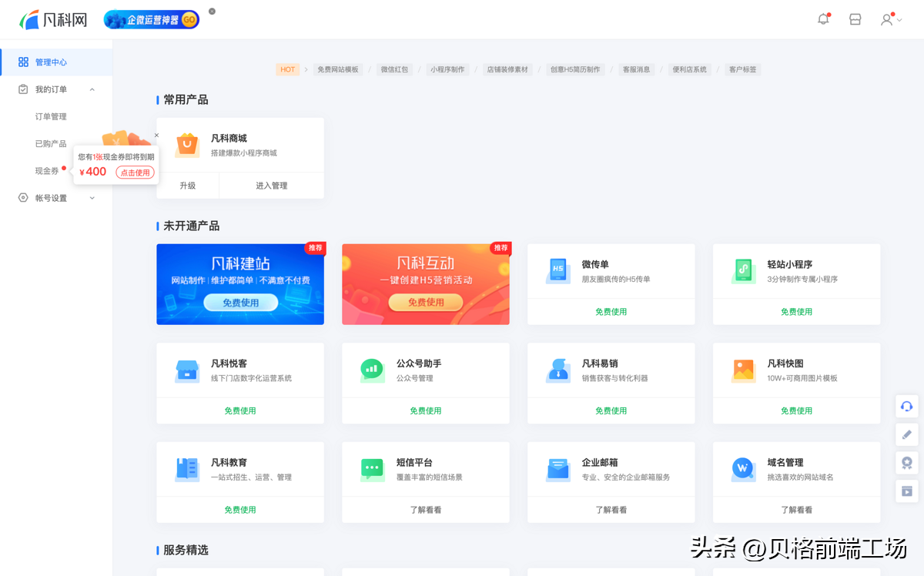This screenshot has width=924, height=576.
Task: Click the 凡科商城 shopping bag icon
Action: coord(187,145)
